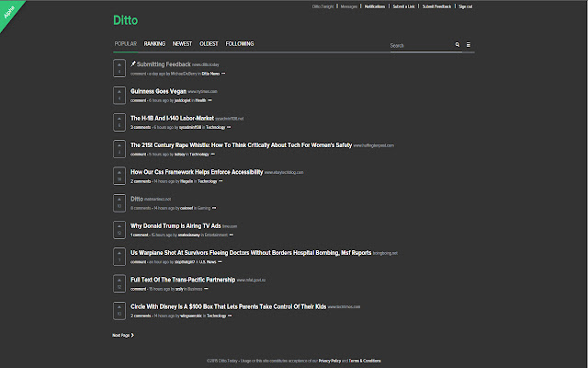This screenshot has height=368, width=588.
Task: Switch to the POPULAR tab
Action: [126, 44]
